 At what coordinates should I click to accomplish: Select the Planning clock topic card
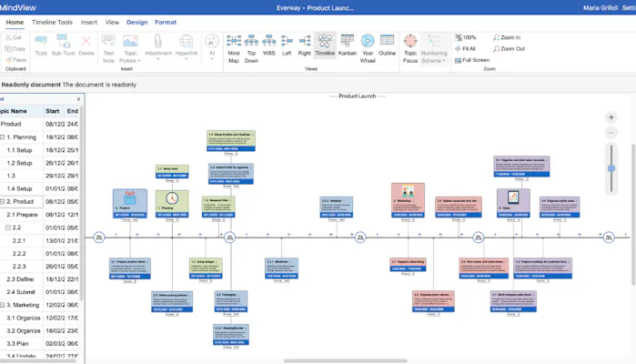click(172, 204)
